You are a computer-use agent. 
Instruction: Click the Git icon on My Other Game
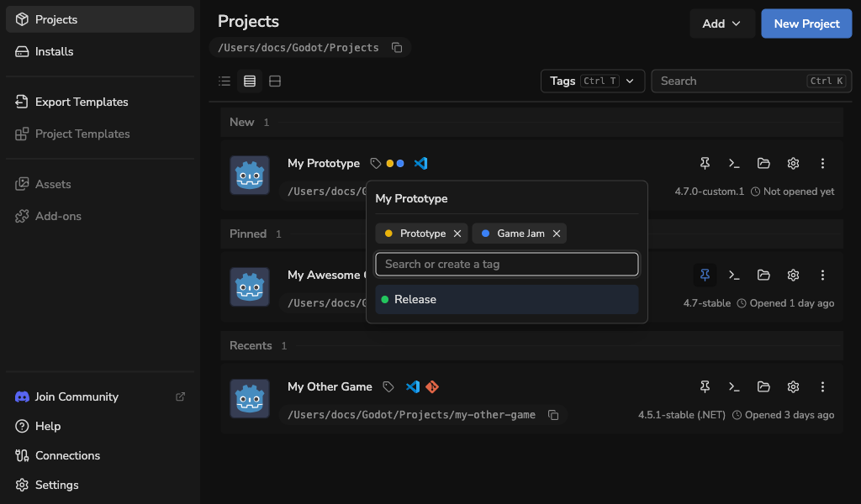pos(432,387)
